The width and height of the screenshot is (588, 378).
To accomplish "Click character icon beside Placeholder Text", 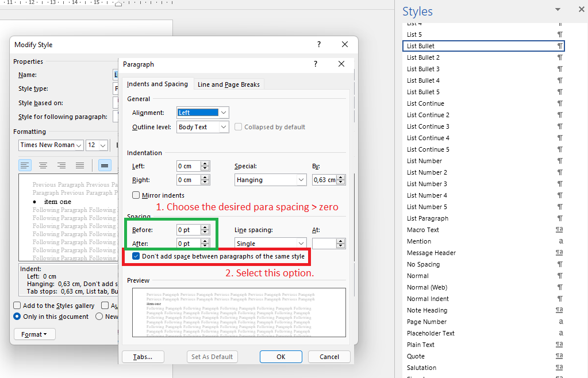I will pos(561,333).
